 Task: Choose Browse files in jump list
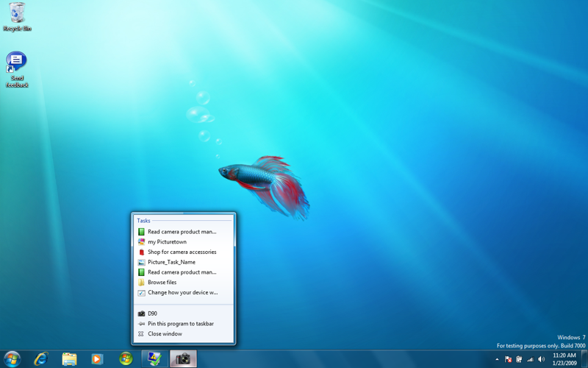tap(183, 283)
